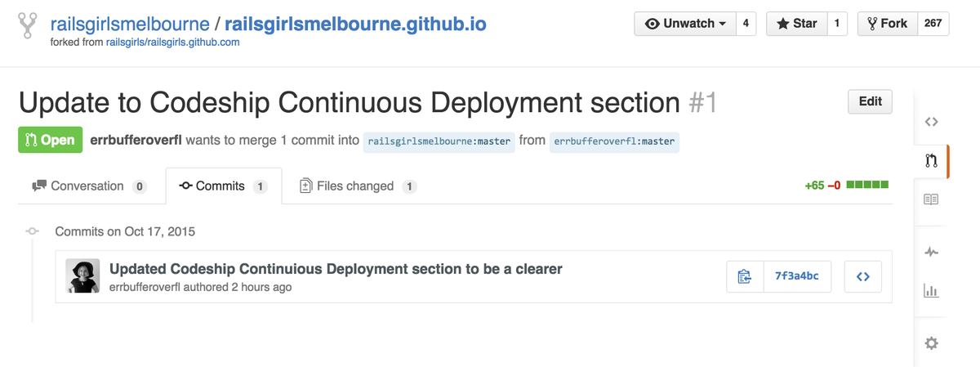Open Pull requests icon in right sidebar
Screen dimensions: 980x367
(x=931, y=161)
